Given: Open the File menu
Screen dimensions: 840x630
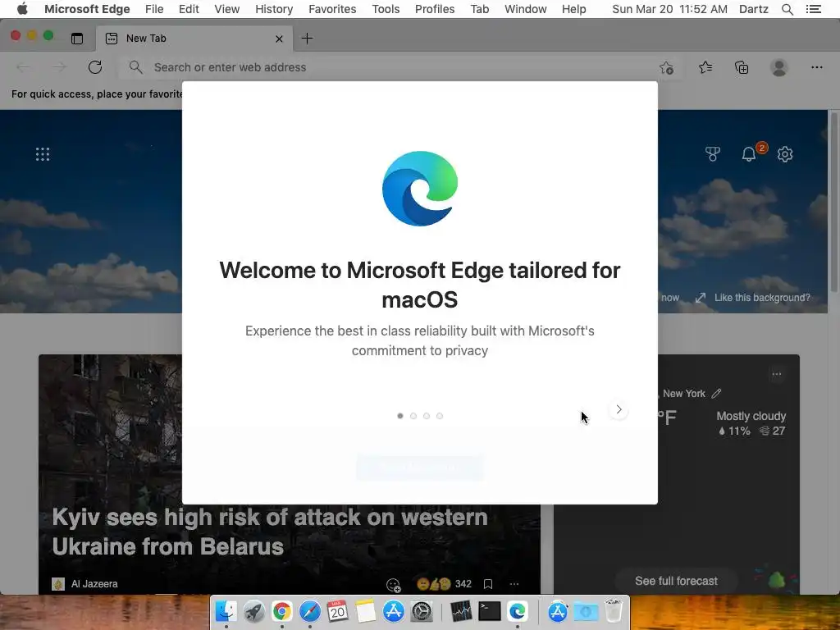Looking at the screenshot, I should (154, 9).
